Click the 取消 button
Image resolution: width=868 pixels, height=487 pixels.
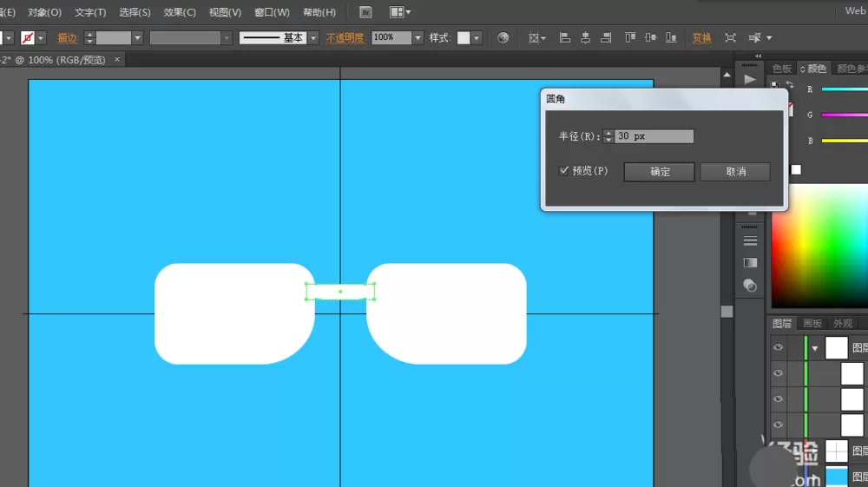coord(735,172)
